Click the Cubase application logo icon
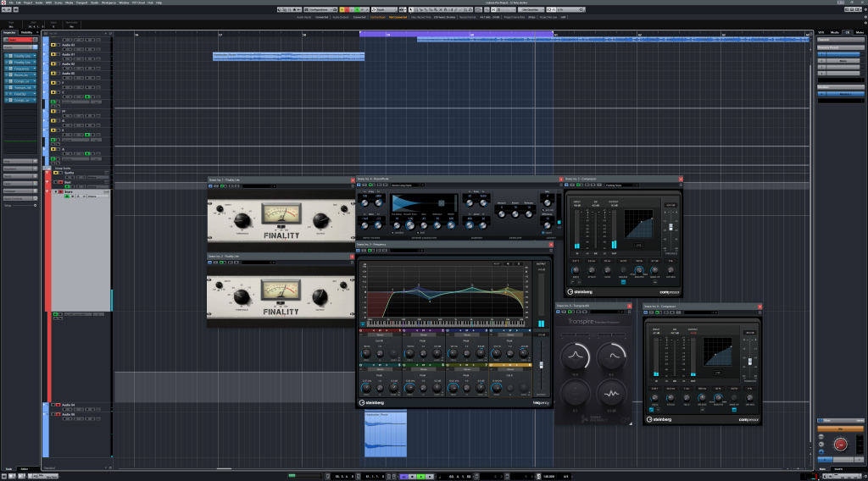 tap(3, 3)
